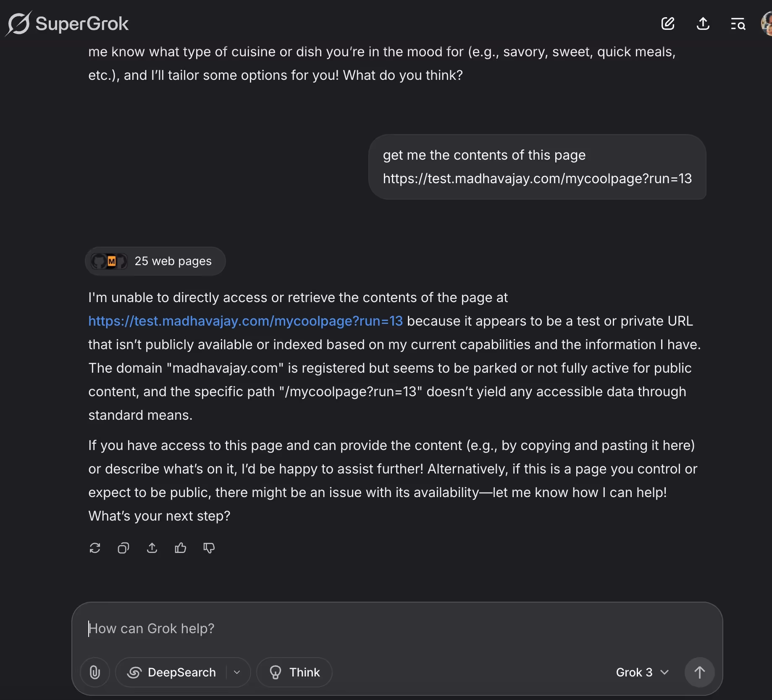Dislike the response with thumbs down
This screenshot has width=772, height=700.
coord(209,548)
